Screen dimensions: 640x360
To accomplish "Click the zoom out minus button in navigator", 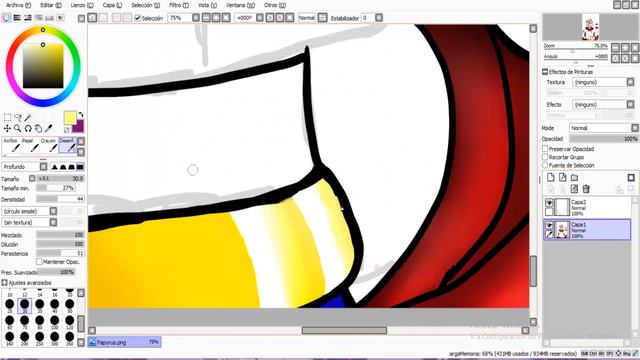I will click(616, 48).
